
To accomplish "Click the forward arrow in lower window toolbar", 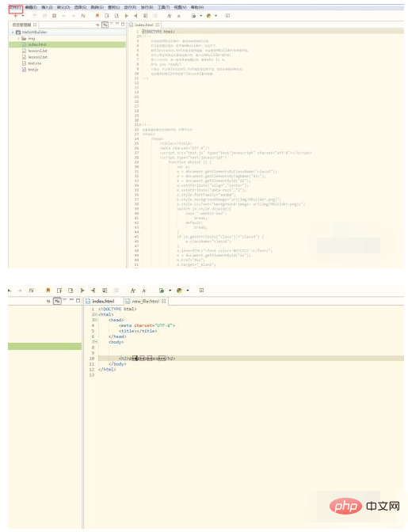I will point(20,291).
